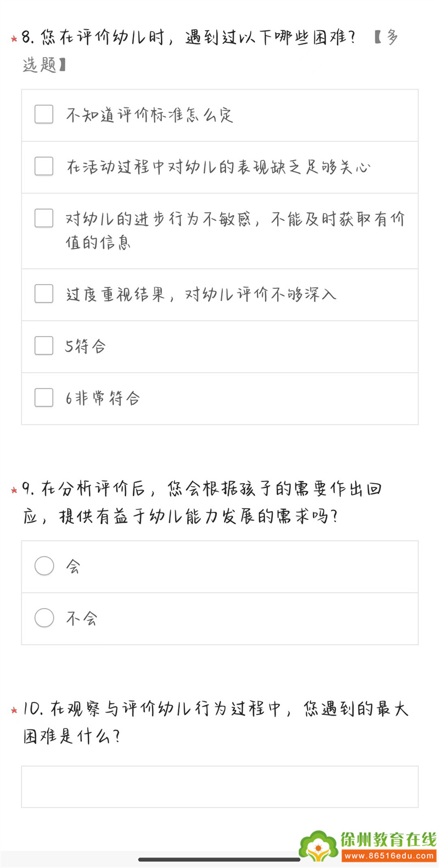This screenshot has width=439, height=868.
Task: Click the red asterisk beside question 10
Action: (x=14, y=711)
